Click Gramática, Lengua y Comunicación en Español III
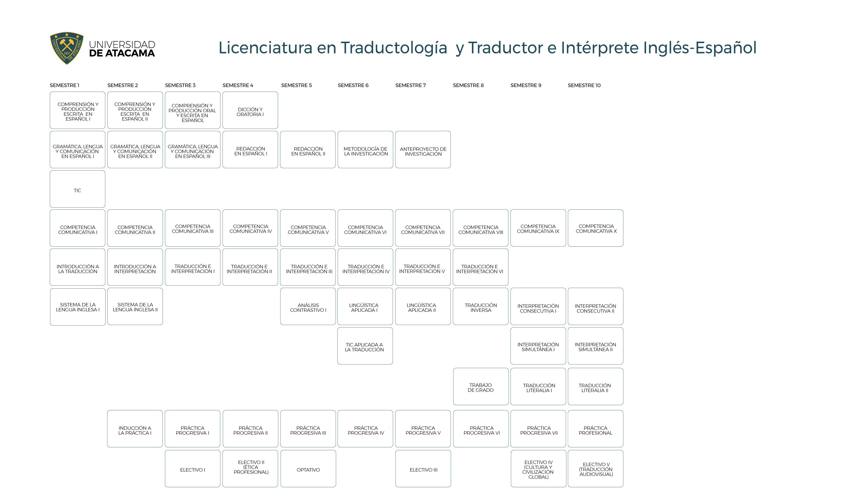This screenshot has height=502, width=868. [x=192, y=150]
